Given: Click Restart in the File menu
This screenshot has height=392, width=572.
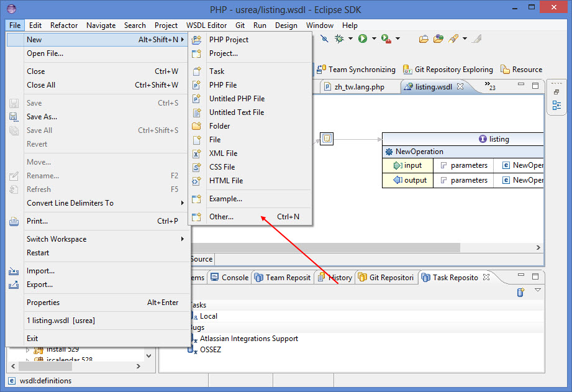Looking at the screenshot, I should pos(99,253).
